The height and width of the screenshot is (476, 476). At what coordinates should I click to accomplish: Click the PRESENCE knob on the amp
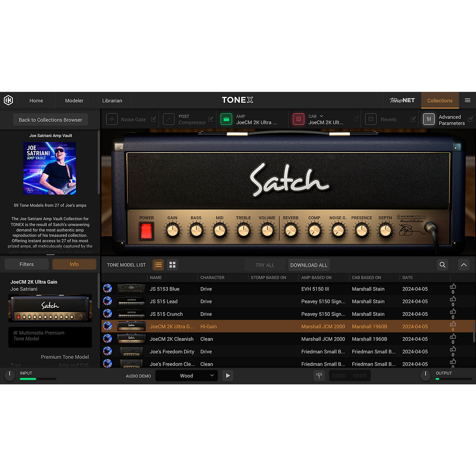click(362, 231)
